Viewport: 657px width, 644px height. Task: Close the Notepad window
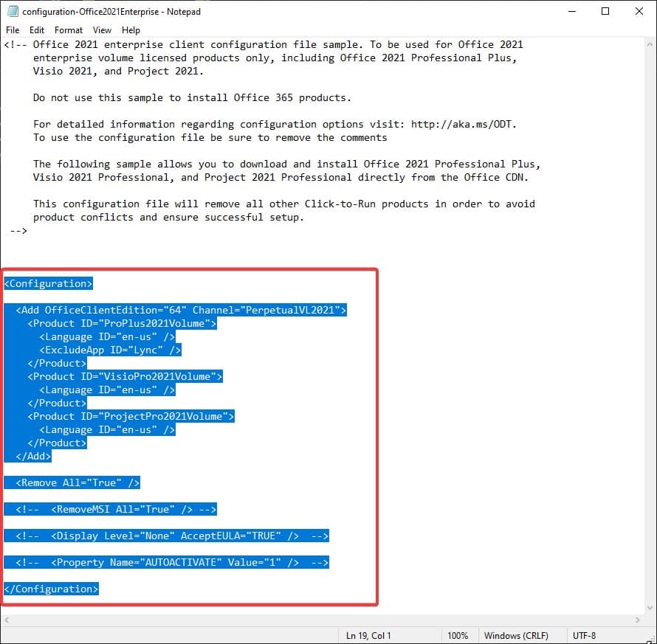pos(639,11)
